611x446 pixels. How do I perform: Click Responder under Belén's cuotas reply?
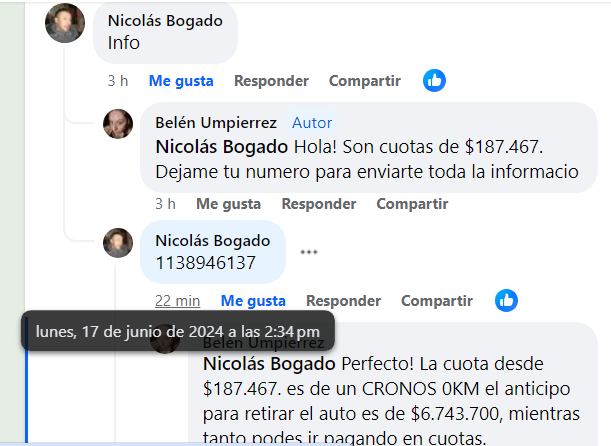tap(319, 204)
